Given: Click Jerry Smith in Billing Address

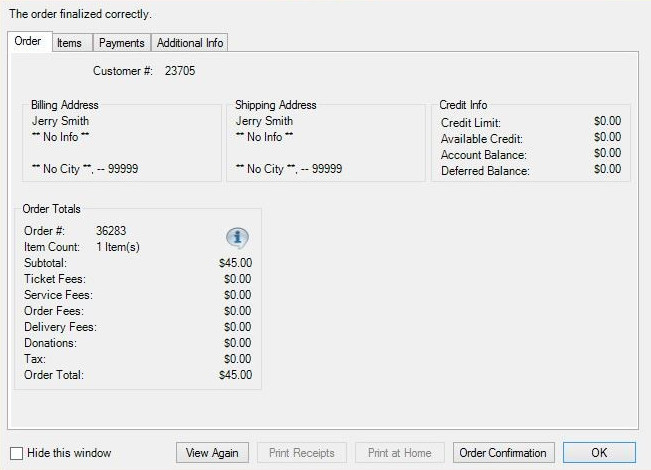Looking at the screenshot, I should pos(60,121).
